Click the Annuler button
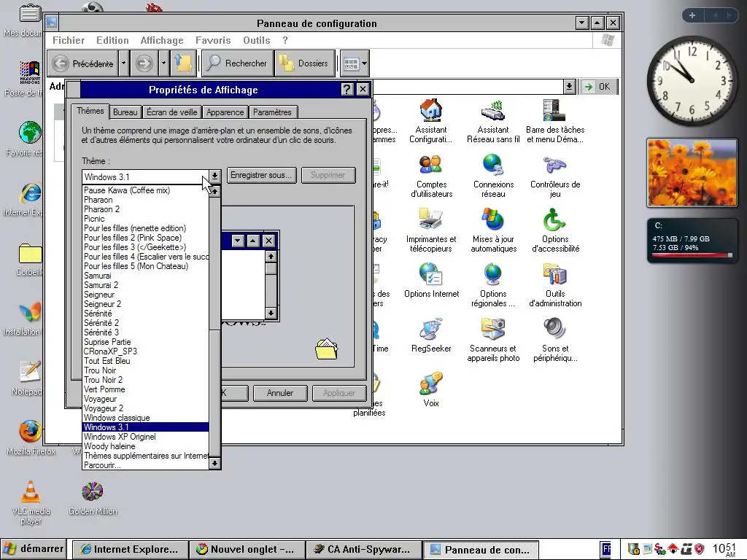This screenshot has width=747, height=560. tap(280, 393)
